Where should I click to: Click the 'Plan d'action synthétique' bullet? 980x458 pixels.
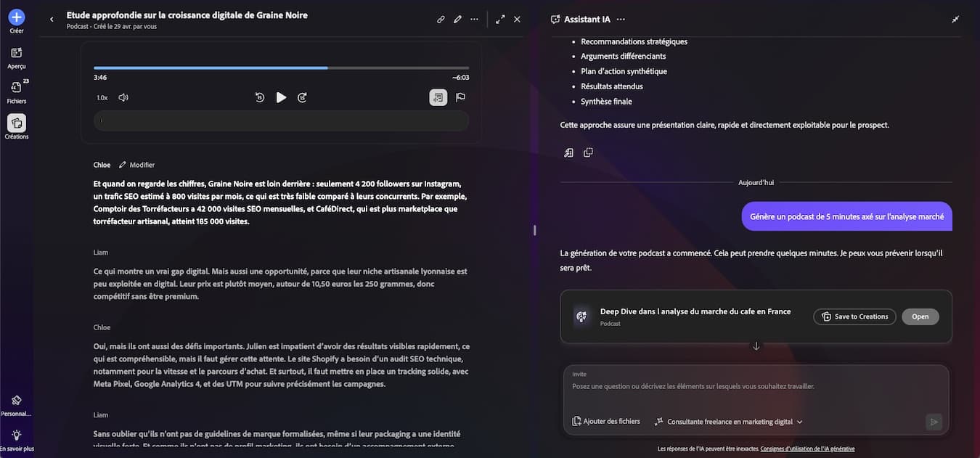coord(624,71)
